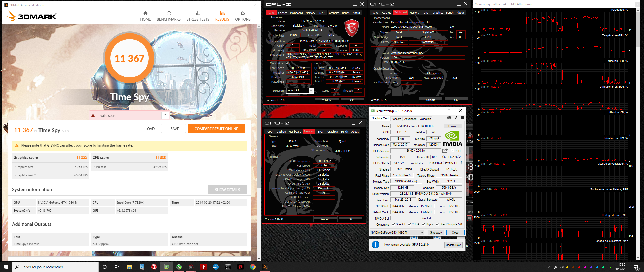This screenshot has height=272, width=644.
Task: Click the blue info icon in GPU-Z update bar
Action: click(375, 245)
